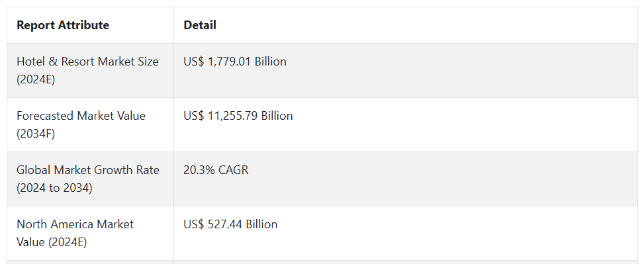The width and height of the screenshot is (644, 264).
Task: Click the US$ 11,255.79 Billion value
Action: 238,116
